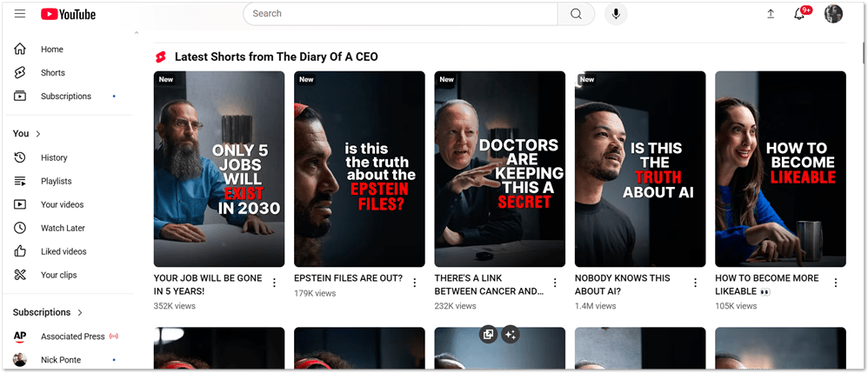Open options for 'YOUR JOB WILL BE GONE' short
Image resolution: width=868 pixels, height=373 pixels.
[274, 283]
